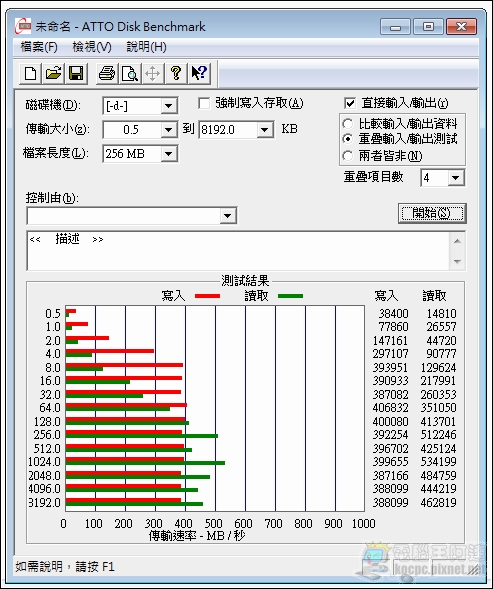This screenshot has width=493, height=589.
Task: Select the 比較輸入/輸出資料 radio button
Action: (x=348, y=124)
